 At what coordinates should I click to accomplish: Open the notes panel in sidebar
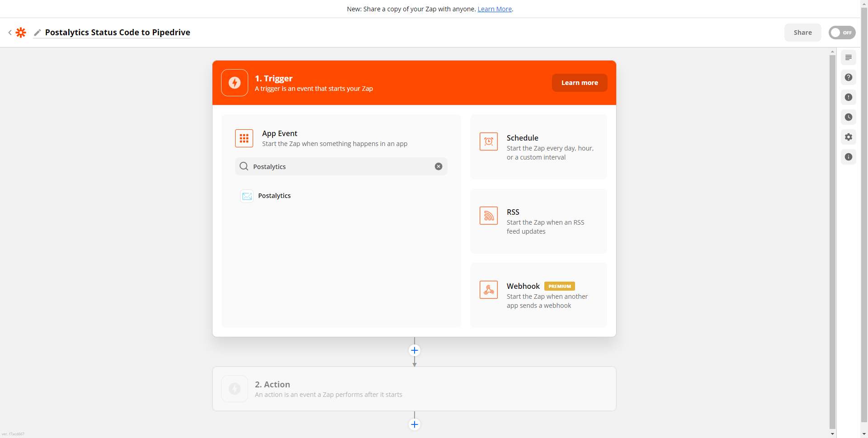pos(849,57)
